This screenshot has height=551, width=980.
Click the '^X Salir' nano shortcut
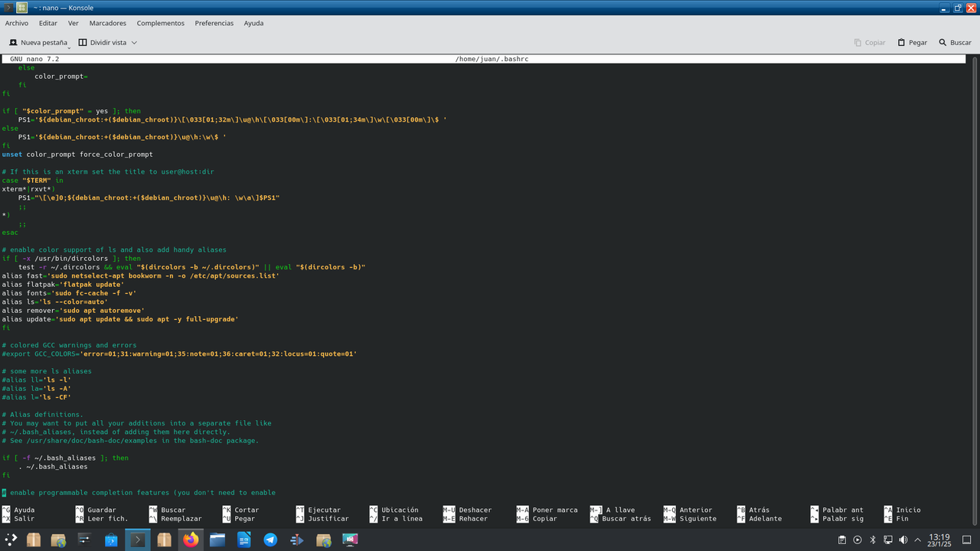tap(18, 518)
